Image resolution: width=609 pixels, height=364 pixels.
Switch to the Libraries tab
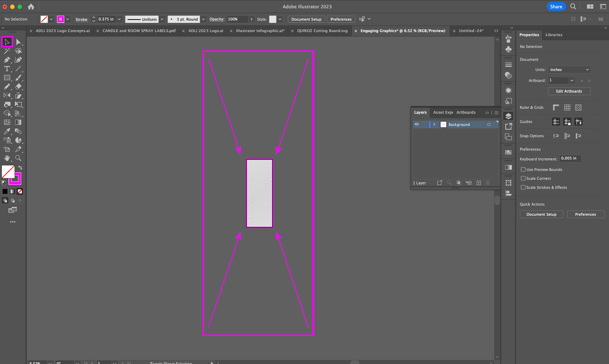tap(553, 35)
